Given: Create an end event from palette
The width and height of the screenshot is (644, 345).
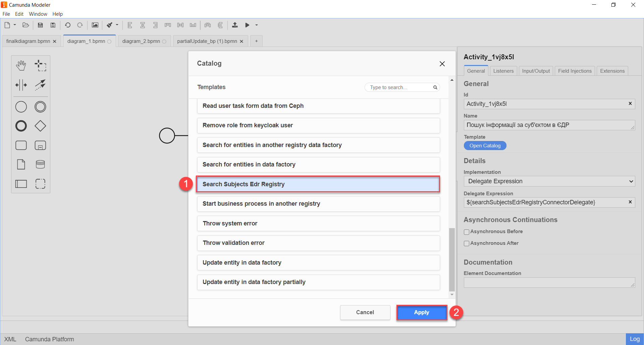Looking at the screenshot, I should click(x=21, y=126).
